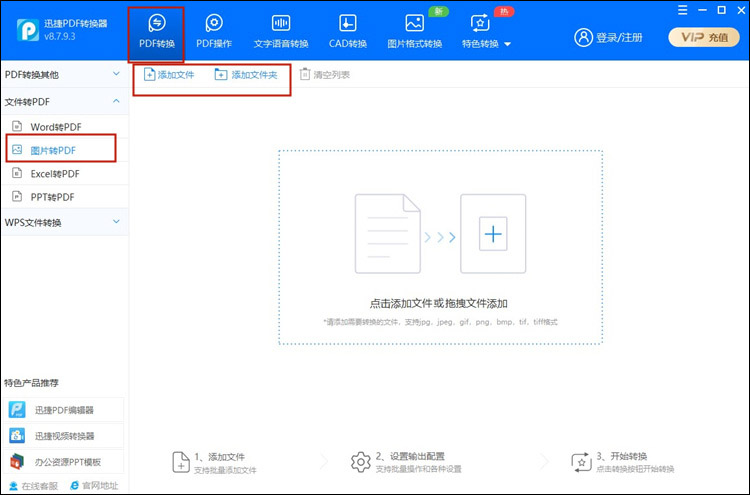Open the 文字语音转换 tab
This screenshot has height=495, width=750.
281,33
